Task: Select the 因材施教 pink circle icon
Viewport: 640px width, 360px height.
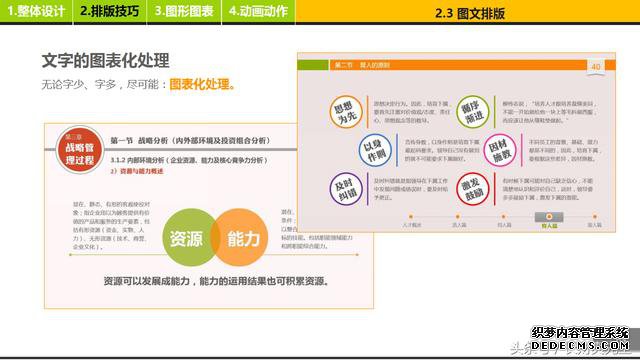Action: [500, 150]
